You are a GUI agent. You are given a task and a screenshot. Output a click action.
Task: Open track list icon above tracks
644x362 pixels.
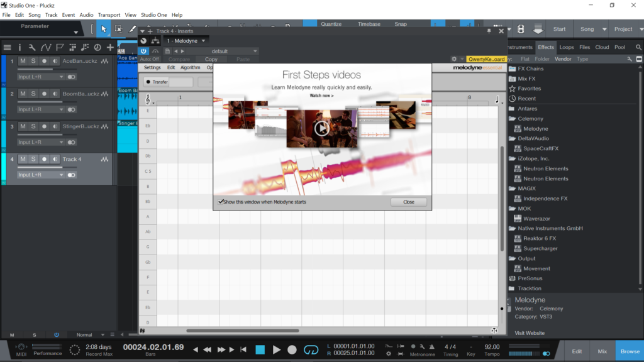pyautogui.click(x=7, y=48)
